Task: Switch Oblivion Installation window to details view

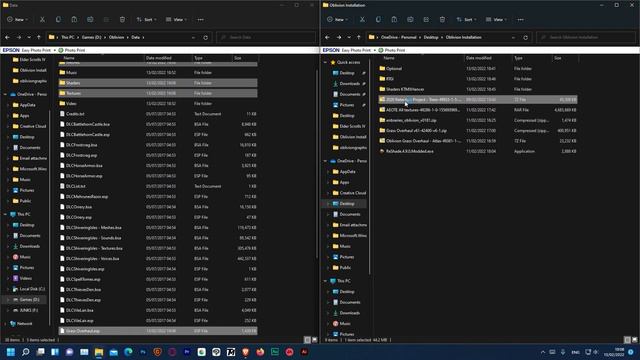Action: (627, 340)
